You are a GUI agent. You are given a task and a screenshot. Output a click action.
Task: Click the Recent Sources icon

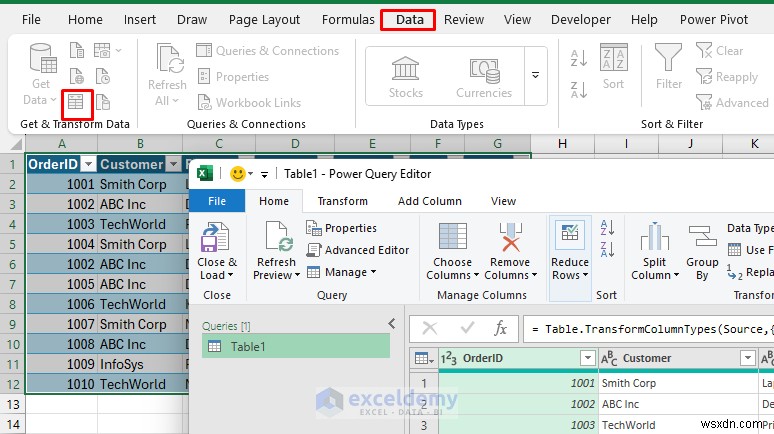102,76
